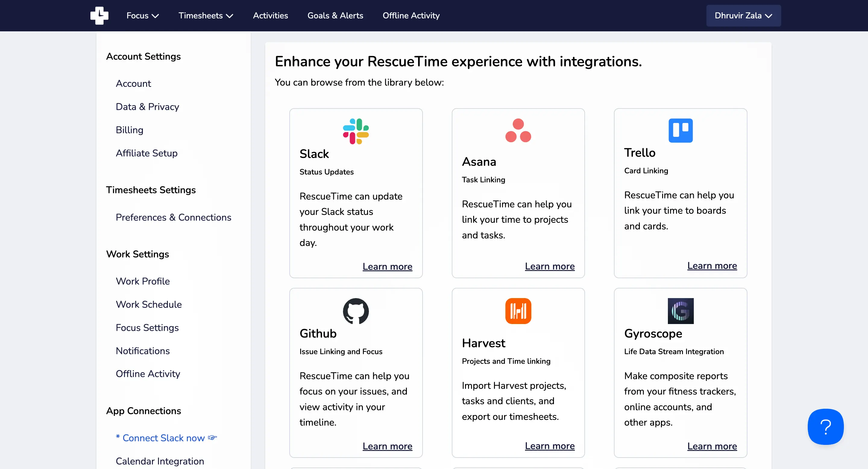Expand the Timesheets dropdown menu
The width and height of the screenshot is (868, 469).
coord(205,15)
